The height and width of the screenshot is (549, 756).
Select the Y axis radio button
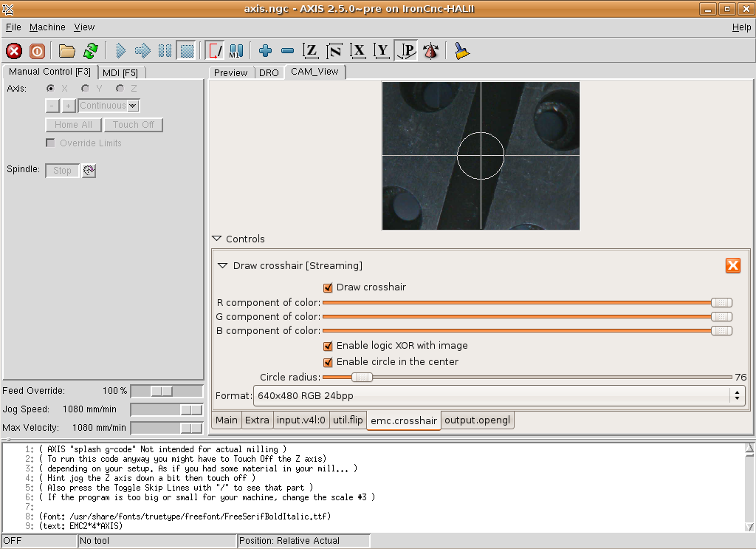(x=86, y=88)
